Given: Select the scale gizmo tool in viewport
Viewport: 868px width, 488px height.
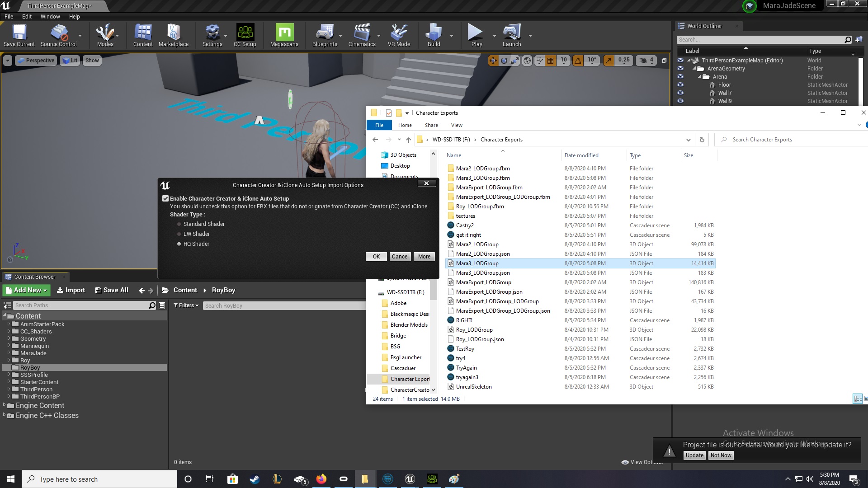Looking at the screenshot, I should pyautogui.click(x=514, y=60).
